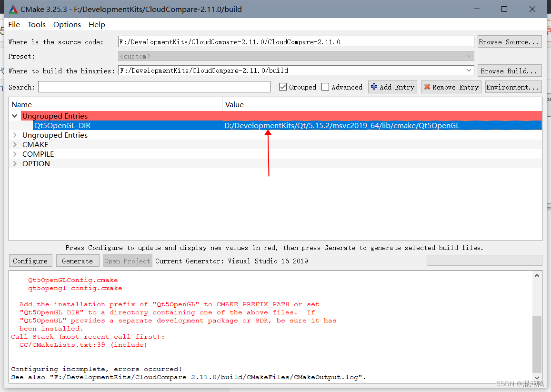
Task: Click the CMake logo icon in title bar
Action: coord(13,9)
